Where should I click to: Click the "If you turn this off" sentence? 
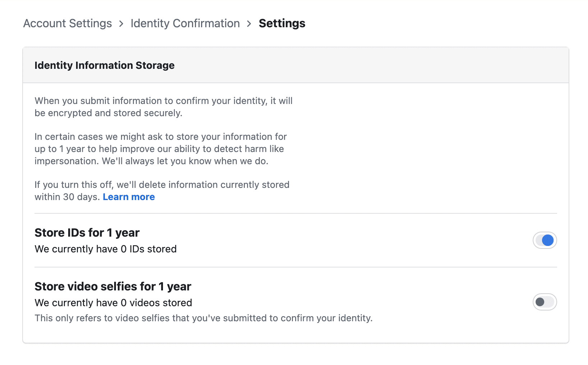[162, 185]
